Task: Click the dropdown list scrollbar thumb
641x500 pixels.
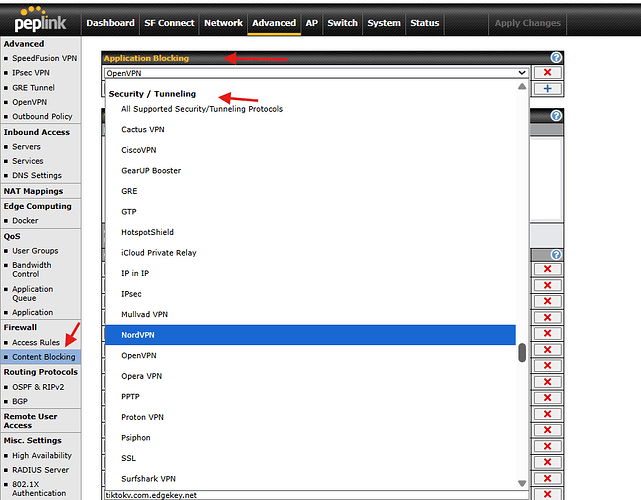Action: (x=522, y=352)
